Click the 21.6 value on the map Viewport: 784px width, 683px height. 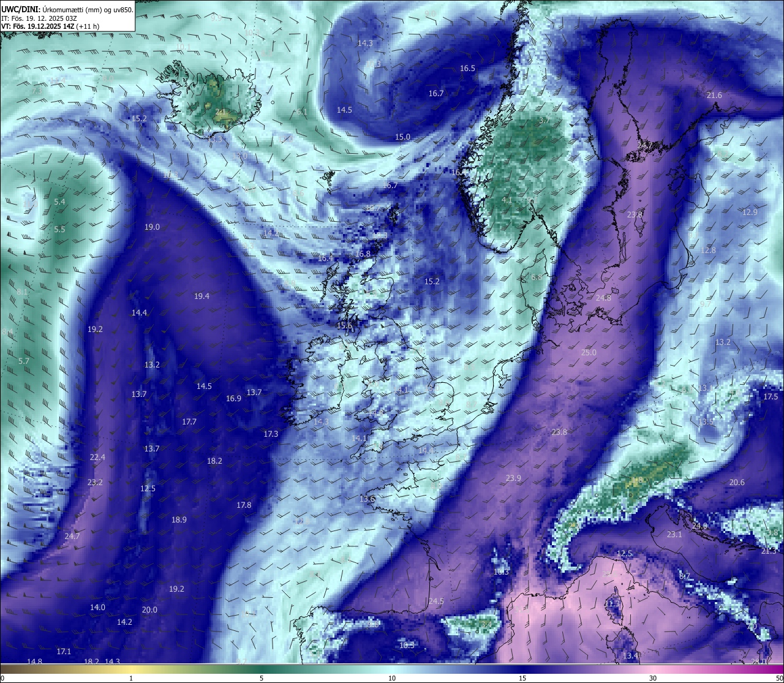714,96
